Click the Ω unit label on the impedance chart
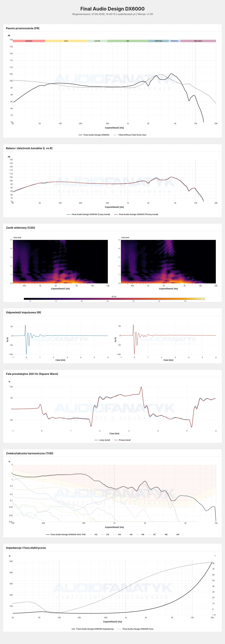The image size is (225, 644). [x=9, y=556]
